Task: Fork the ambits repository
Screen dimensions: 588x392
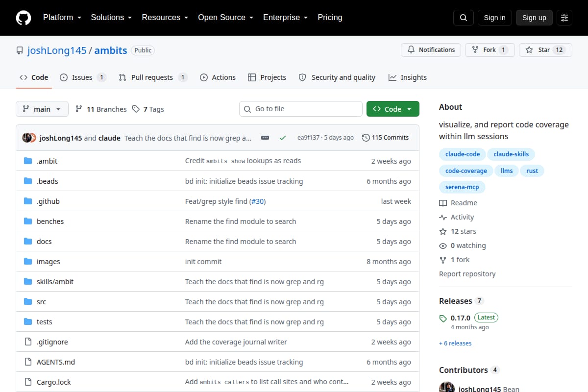Action: (490, 50)
